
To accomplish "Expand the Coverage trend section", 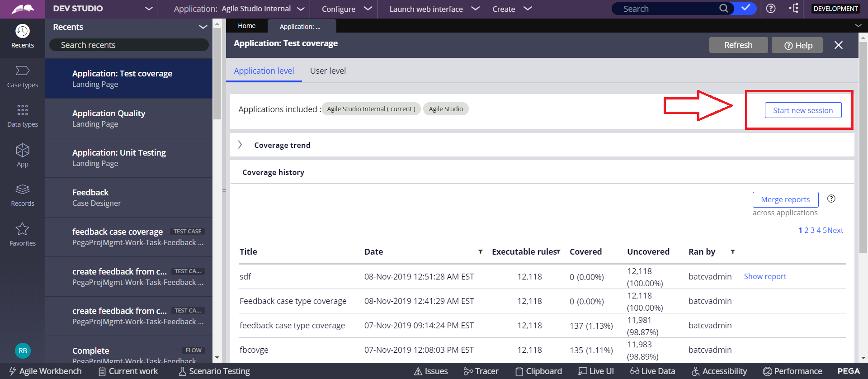I will (240, 145).
